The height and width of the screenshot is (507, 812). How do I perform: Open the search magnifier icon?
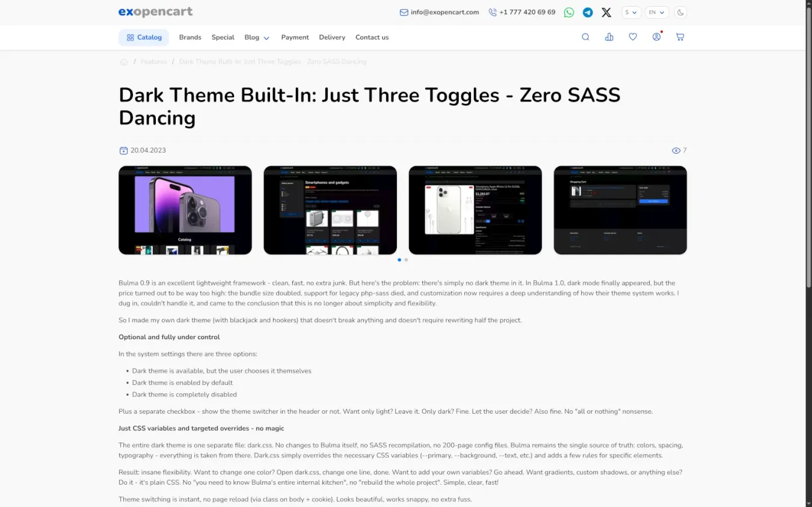click(x=585, y=37)
